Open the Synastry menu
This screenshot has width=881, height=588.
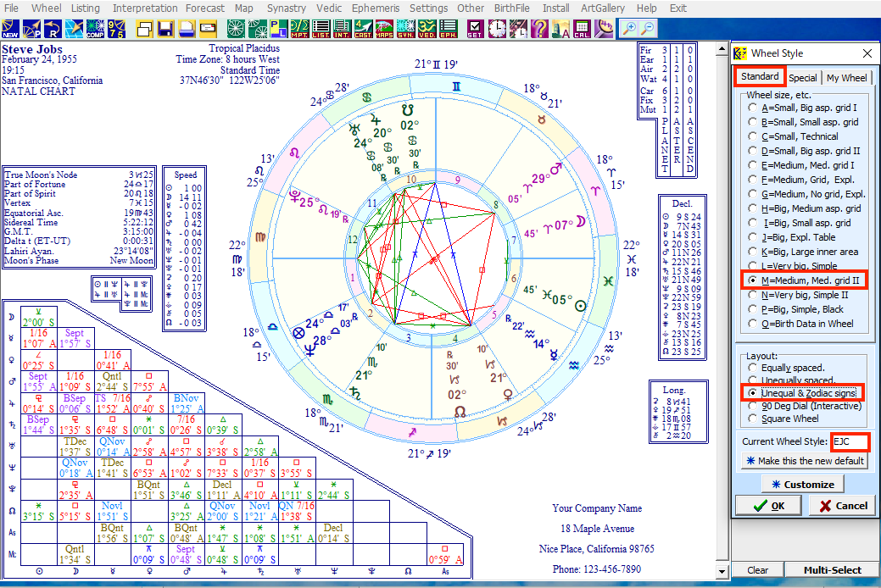[287, 8]
